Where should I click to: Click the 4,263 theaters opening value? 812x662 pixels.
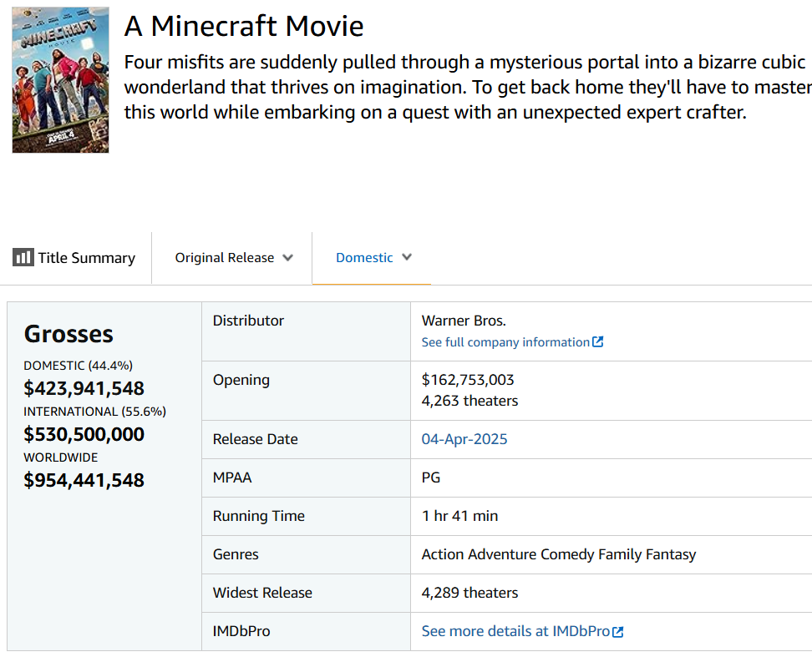(469, 402)
